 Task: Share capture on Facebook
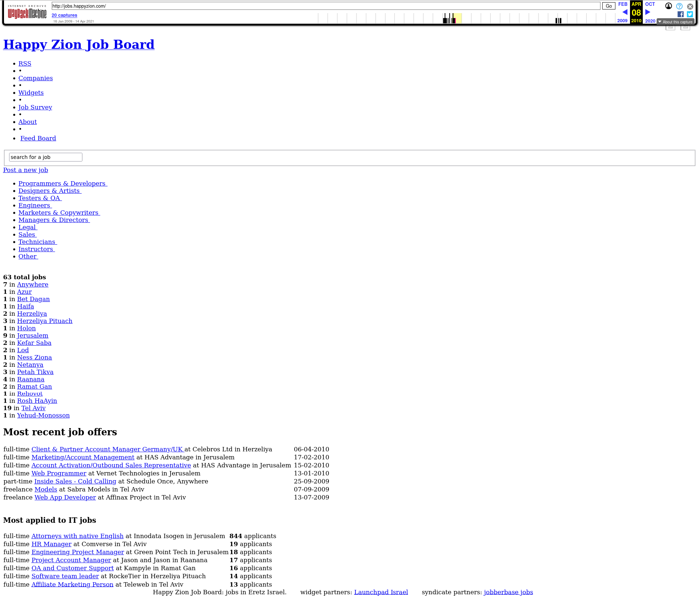[680, 14]
